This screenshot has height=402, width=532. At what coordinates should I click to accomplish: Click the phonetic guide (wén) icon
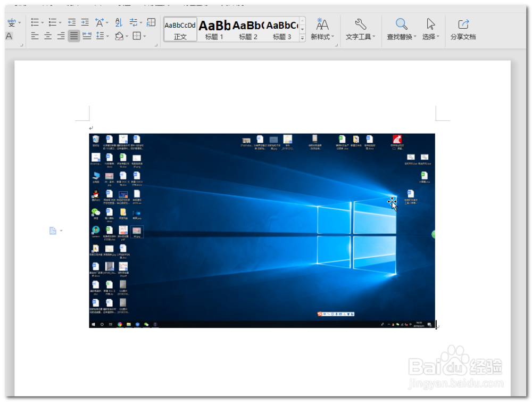tap(11, 22)
